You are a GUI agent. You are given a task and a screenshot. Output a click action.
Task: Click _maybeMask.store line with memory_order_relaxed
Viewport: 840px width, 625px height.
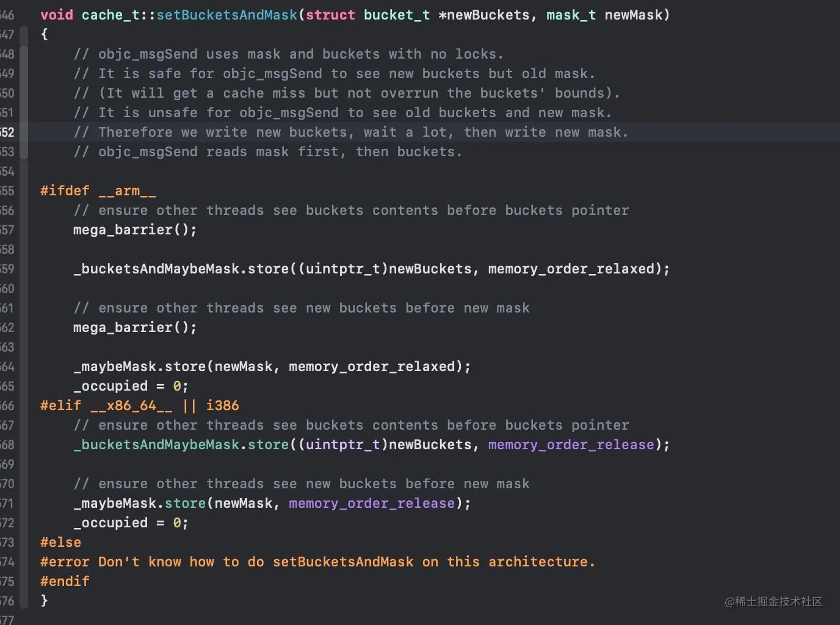272,366
